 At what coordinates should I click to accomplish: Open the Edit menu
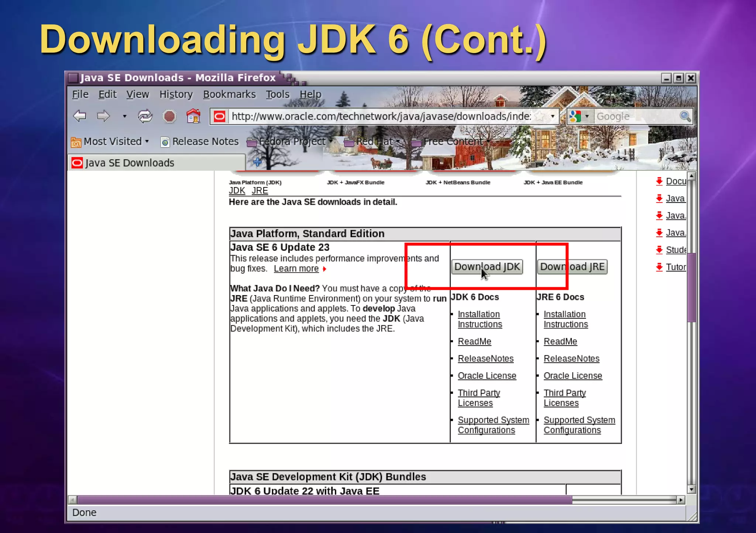pyautogui.click(x=107, y=94)
